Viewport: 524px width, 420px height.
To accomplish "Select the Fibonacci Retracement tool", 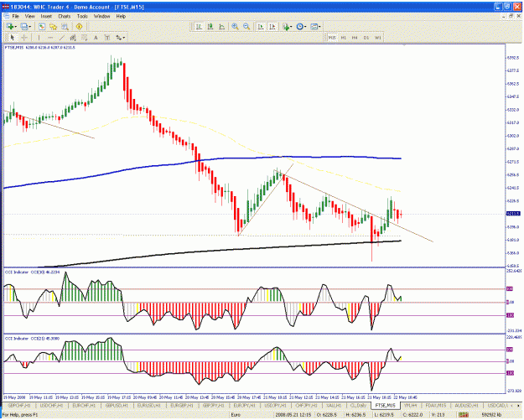I will (x=84, y=38).
